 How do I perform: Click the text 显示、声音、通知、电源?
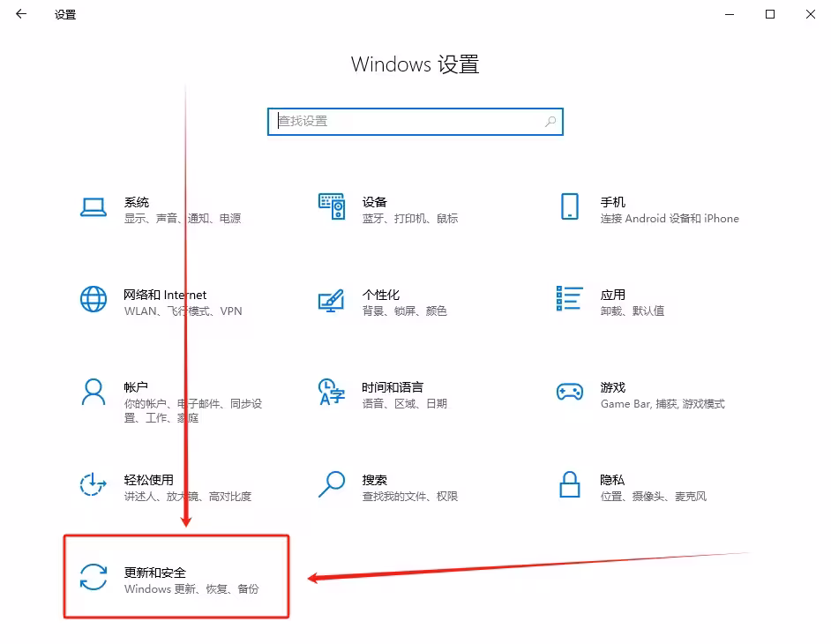(x=183, y=219)
